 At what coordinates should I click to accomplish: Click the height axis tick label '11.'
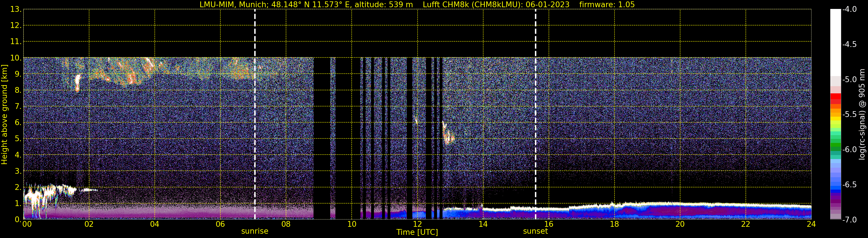pyautogui.click(x=16, y=42)
